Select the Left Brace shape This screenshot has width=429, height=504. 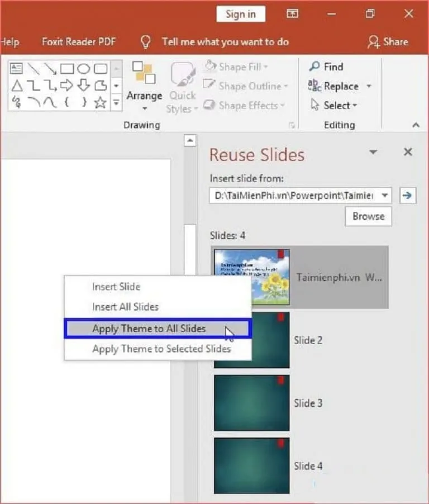pos(67,102)
